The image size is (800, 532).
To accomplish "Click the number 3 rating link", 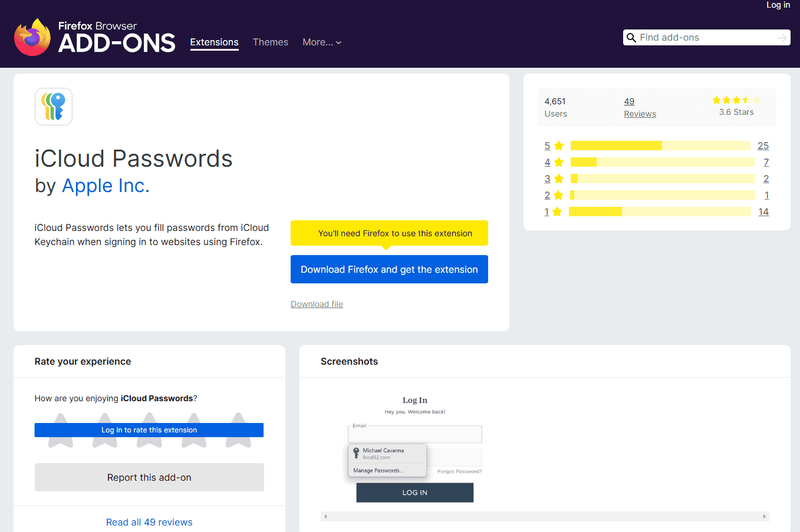I will (547, 179).
